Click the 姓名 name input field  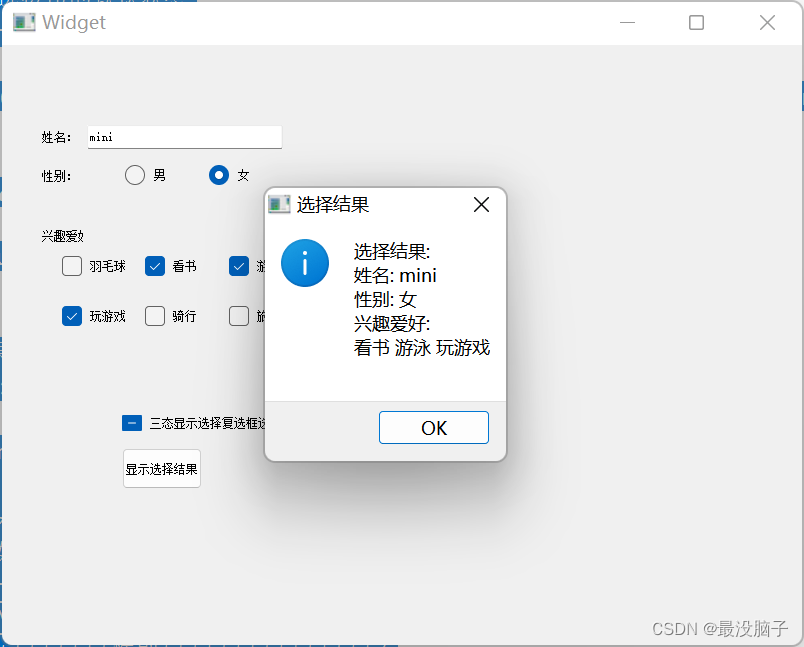[185, 137]
